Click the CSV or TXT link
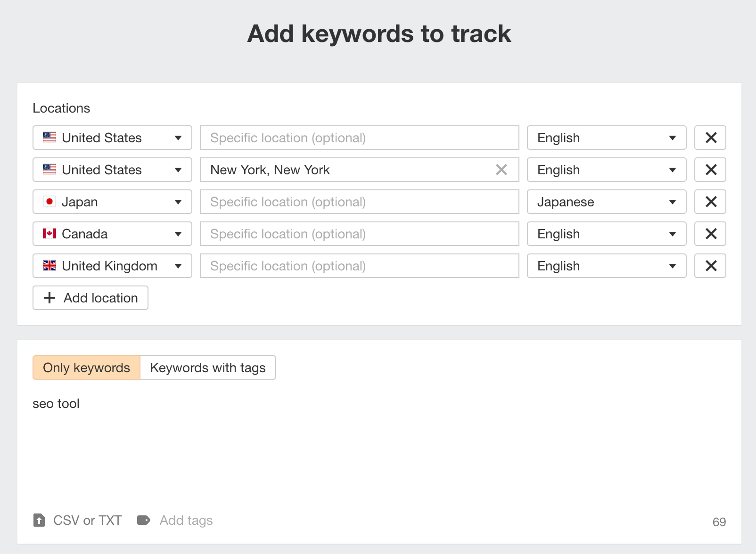The height and width of the screenshot is (554, 756). [x=86, y=520]
